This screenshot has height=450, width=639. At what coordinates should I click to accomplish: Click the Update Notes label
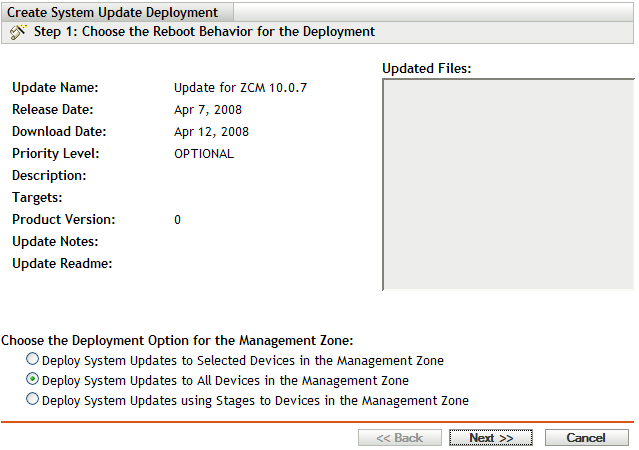(54, 242)
